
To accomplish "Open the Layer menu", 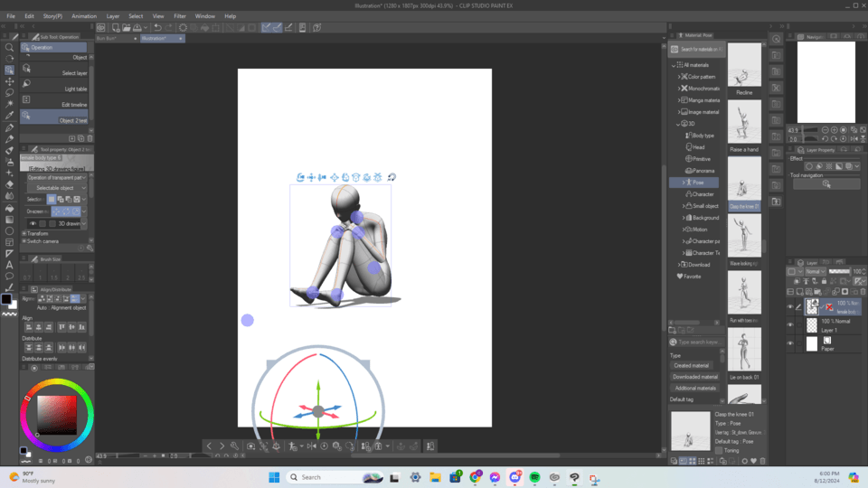I will pos(113,16).
